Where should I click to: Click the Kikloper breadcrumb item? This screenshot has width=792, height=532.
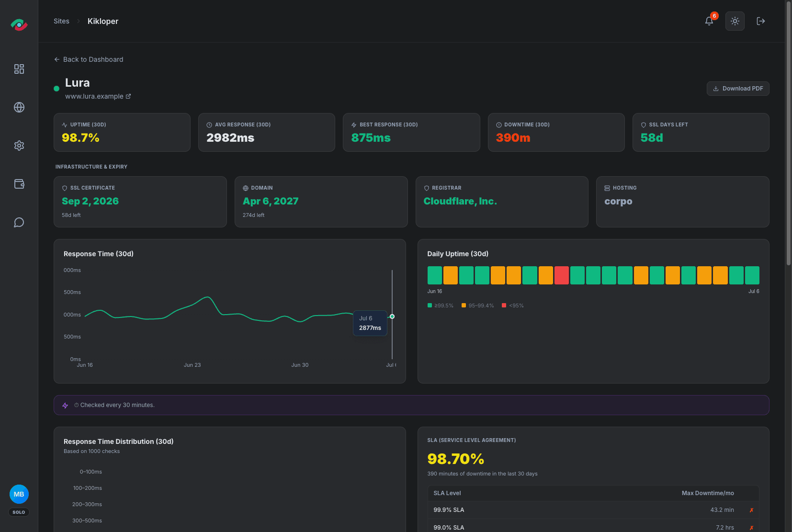[103, 21]
